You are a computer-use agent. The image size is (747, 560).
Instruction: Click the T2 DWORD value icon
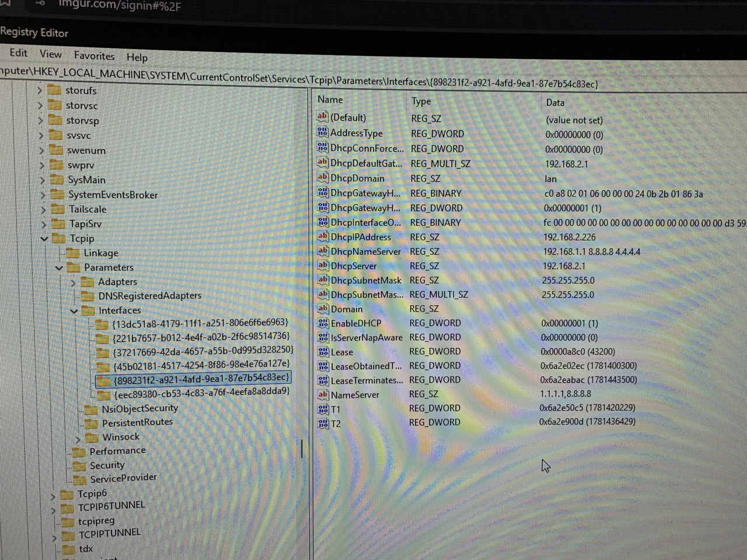click(323, 423)
